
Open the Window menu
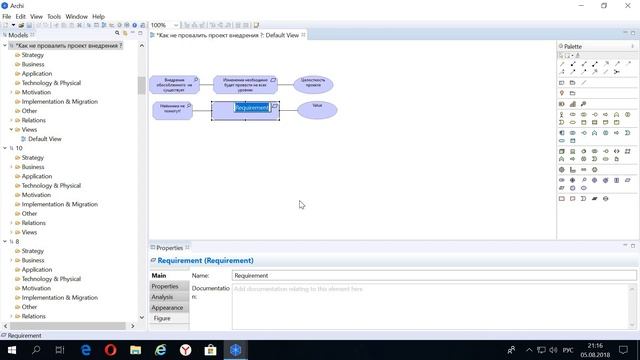point(76,17)
